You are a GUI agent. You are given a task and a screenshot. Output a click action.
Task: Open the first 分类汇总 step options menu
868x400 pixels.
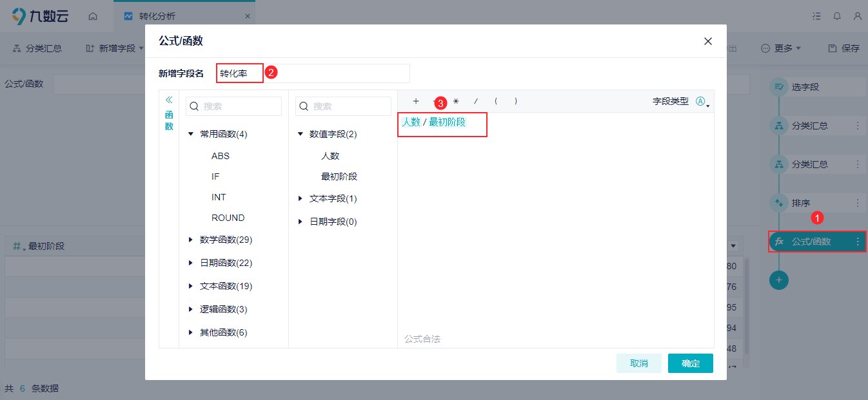858,126
